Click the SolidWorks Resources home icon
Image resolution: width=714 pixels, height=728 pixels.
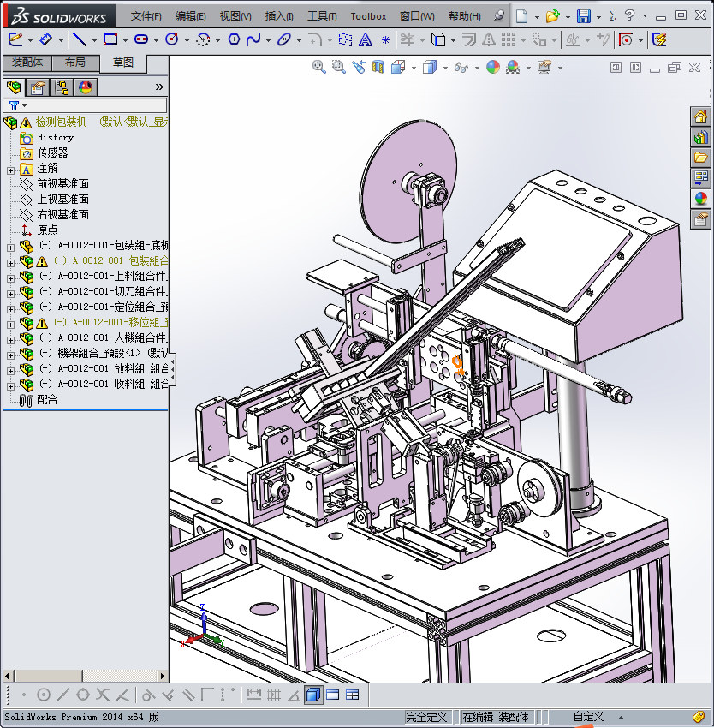[700, 117]
